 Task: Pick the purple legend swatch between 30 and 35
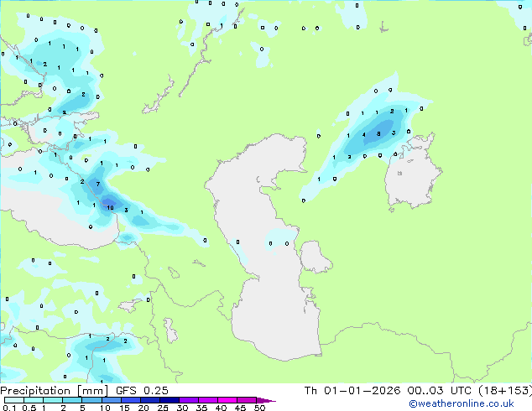[189, 400]
